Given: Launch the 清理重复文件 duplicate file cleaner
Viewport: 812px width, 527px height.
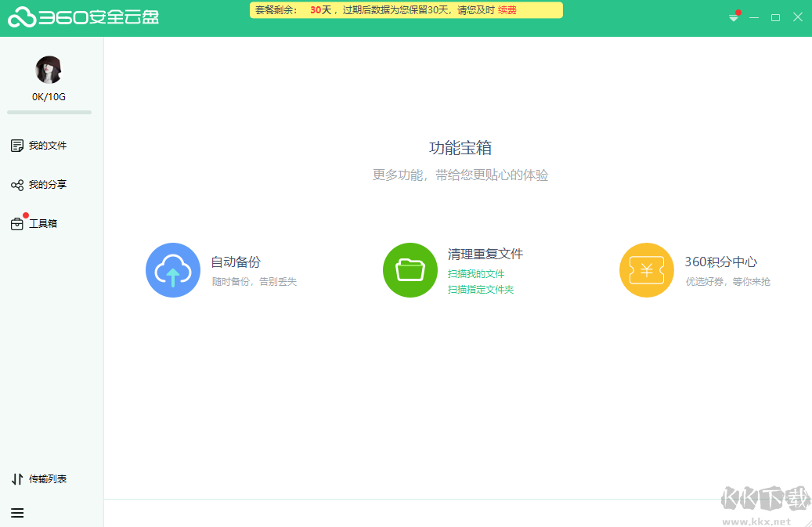Looking at the screenshot, I should (410, 269).
